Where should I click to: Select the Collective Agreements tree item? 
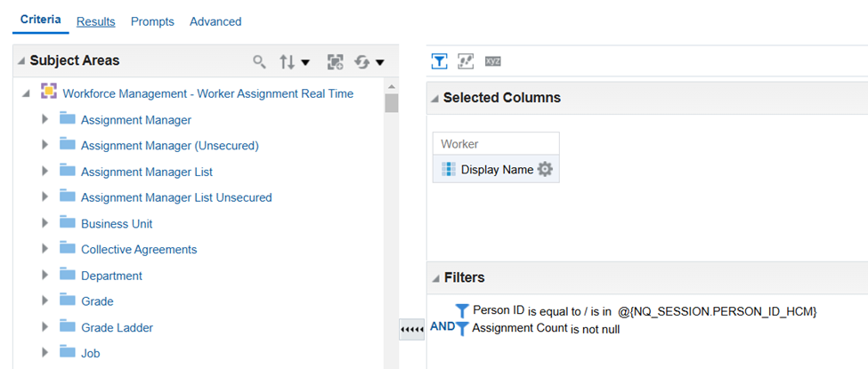click(139, 250)
